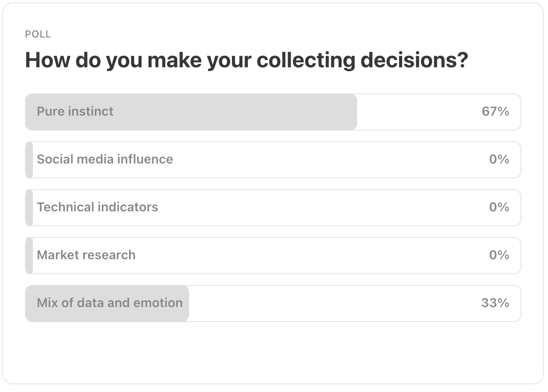Click the gray bar stub on Social media row
548x392 pixels.
pos(29,160)
